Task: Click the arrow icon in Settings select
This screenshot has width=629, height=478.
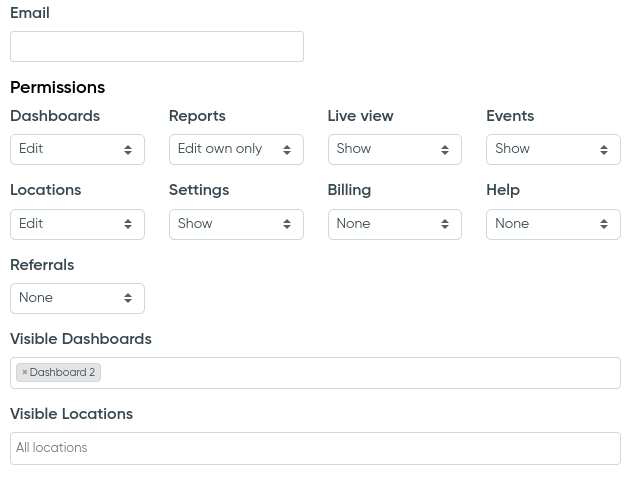Action: pos(287,224)
